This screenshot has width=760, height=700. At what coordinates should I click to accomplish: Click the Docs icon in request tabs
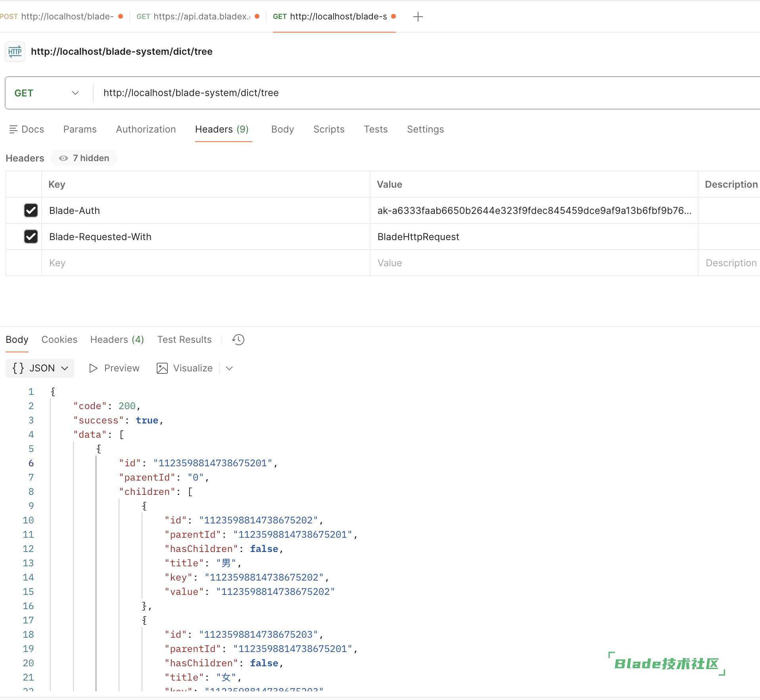pyautogui.click(x=13, y=129)
